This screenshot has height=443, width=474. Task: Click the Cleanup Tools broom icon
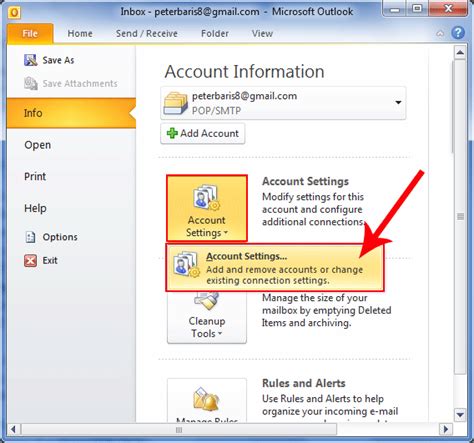click(x=207, y=300)
